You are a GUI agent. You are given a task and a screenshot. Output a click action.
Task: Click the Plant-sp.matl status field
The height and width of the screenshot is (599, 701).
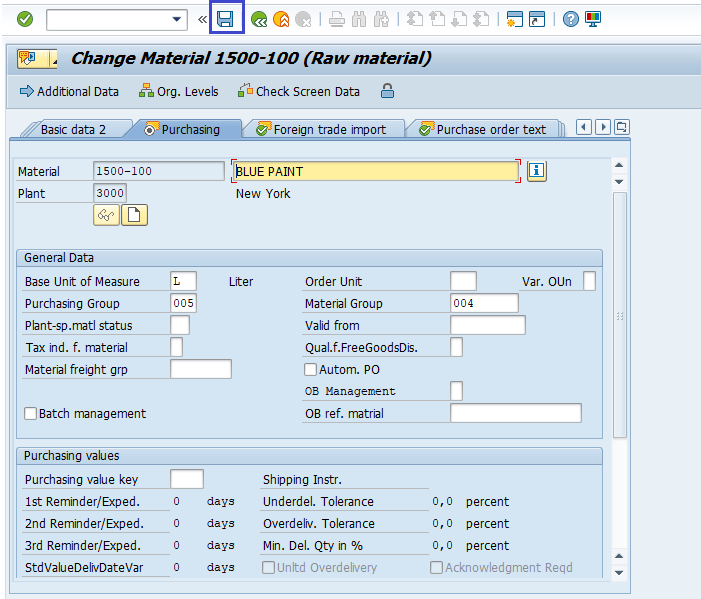[180, 325]
